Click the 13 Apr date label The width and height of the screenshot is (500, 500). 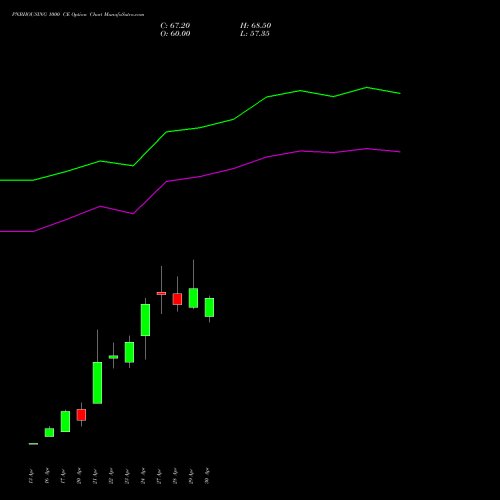(31, 476)
